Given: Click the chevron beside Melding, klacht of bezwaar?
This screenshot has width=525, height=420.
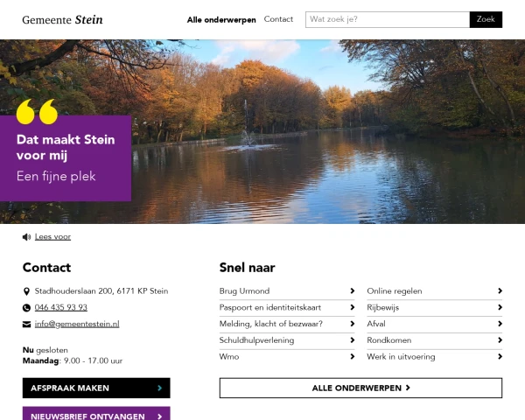Looking at the screenshot, I should click(353, 324).
